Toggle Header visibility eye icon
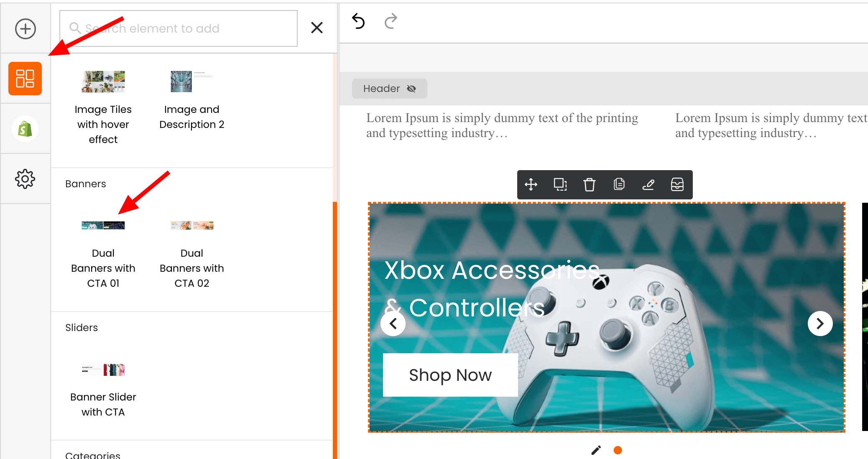The height and width of the screenshot is (459, 868). pyautogui.click(x=411, y=89)
